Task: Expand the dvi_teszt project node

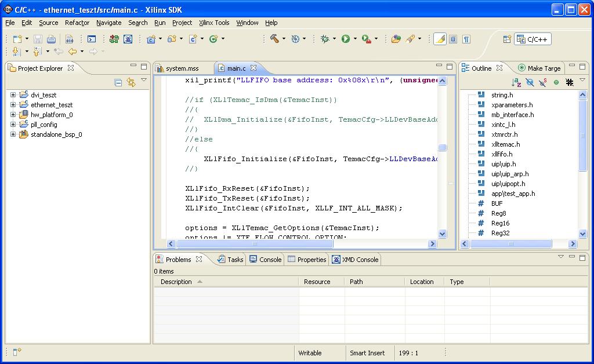Action: [x=13, y=94]
